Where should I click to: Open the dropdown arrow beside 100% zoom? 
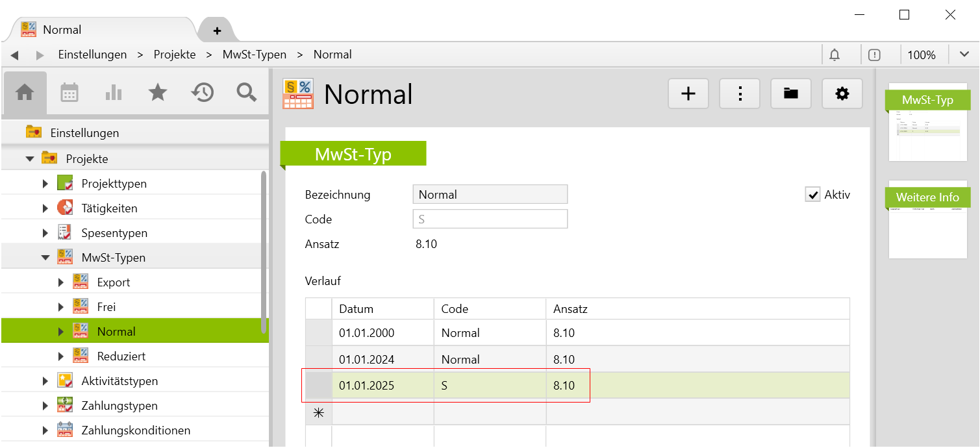[963, 55]
